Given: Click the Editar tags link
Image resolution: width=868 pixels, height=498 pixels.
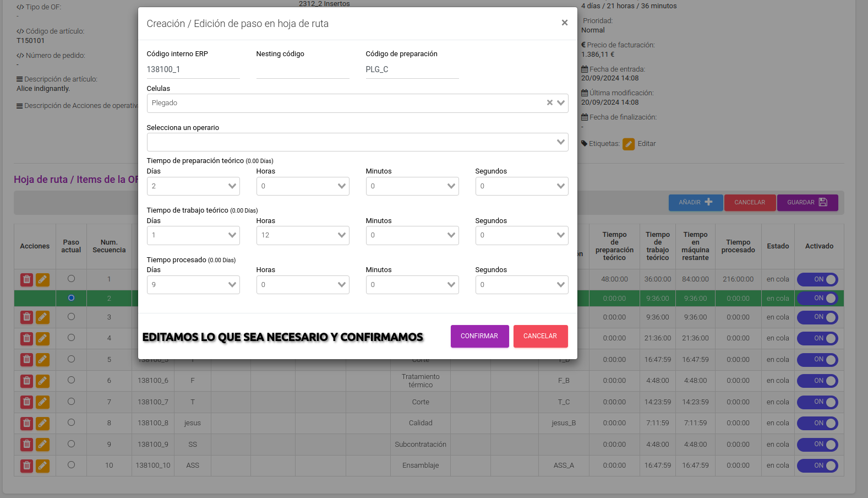Looking at the screenshot, I should 647,144.
